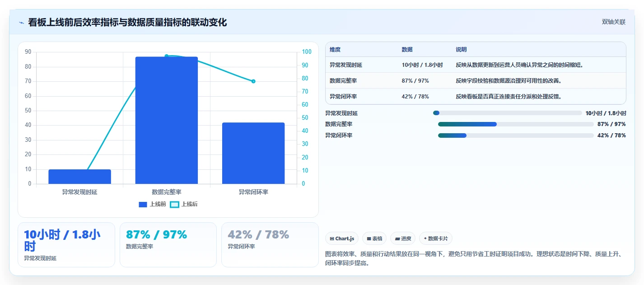Click the 数据完整率 progress bar
Viewport: 644px width, 285px height.
pyautogui.click(x=516, y=124)
